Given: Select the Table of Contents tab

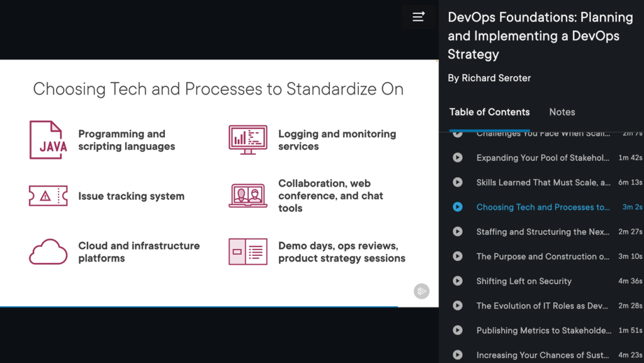Looking at the screenshot, I should point(489,112).
